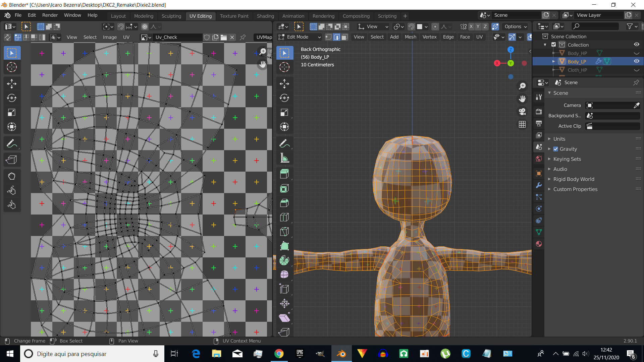Expand the Units panel
644x362 pixels.
(x=559, y=139)
